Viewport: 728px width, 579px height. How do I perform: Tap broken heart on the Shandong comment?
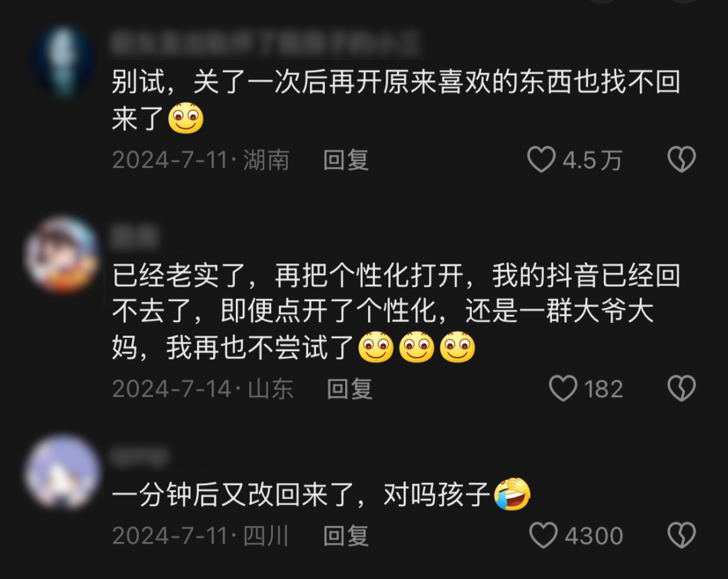681,388
